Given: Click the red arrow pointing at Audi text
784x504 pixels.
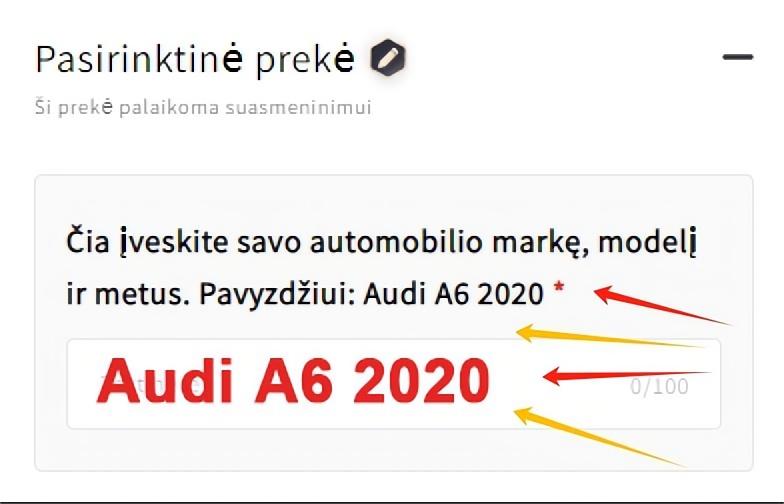Looking at the screenshot, I should (x=626, y=376).
